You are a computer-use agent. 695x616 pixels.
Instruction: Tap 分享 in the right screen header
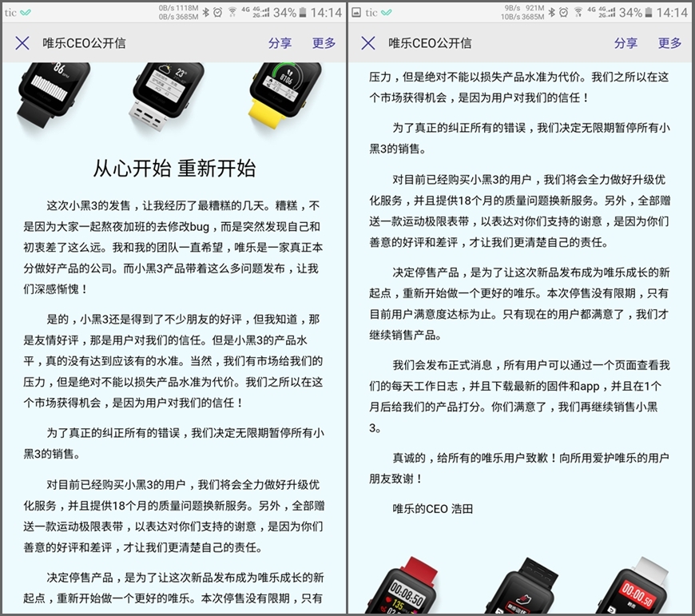[625, 43]
